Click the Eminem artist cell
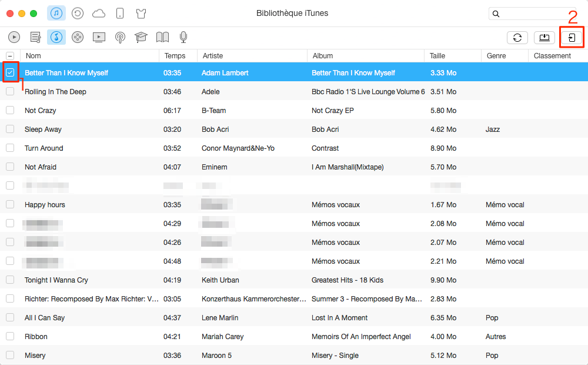 (x=214, y=167)
